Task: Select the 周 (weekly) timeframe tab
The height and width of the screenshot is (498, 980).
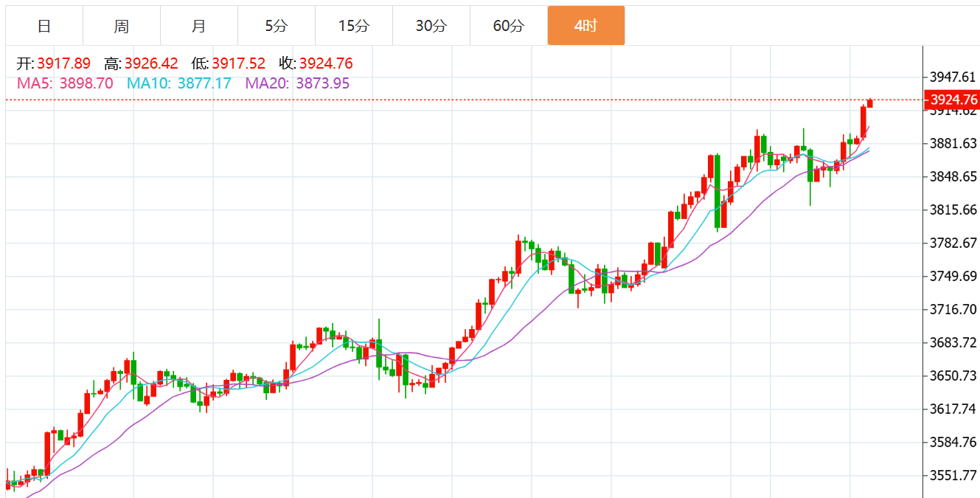Action: point(122,26)
